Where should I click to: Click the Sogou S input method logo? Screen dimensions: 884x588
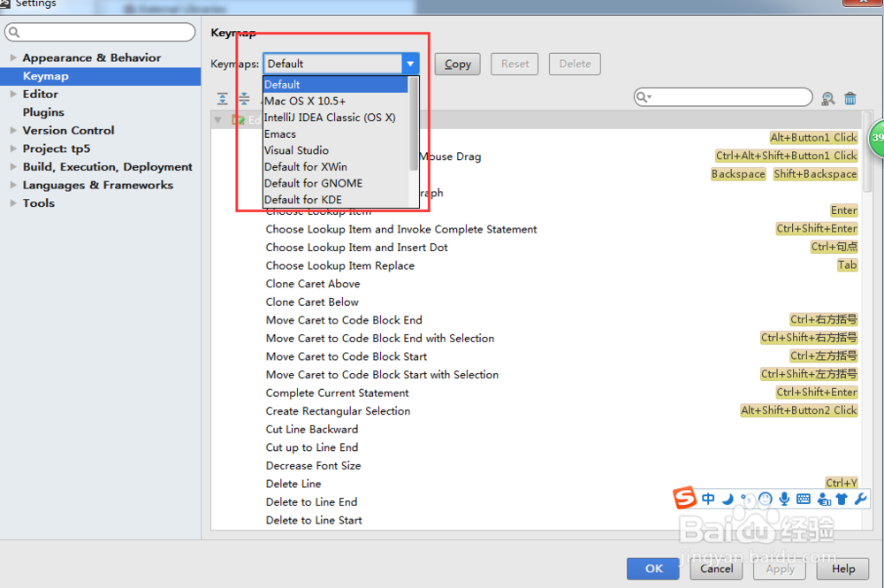(684, 497)
